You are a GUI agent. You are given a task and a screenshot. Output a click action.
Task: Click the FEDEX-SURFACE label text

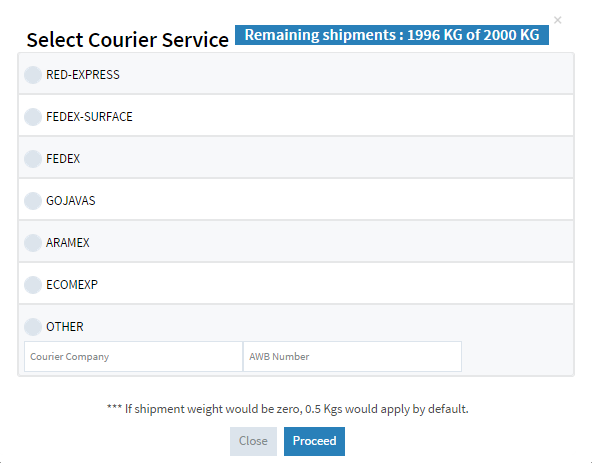[89, 117]
